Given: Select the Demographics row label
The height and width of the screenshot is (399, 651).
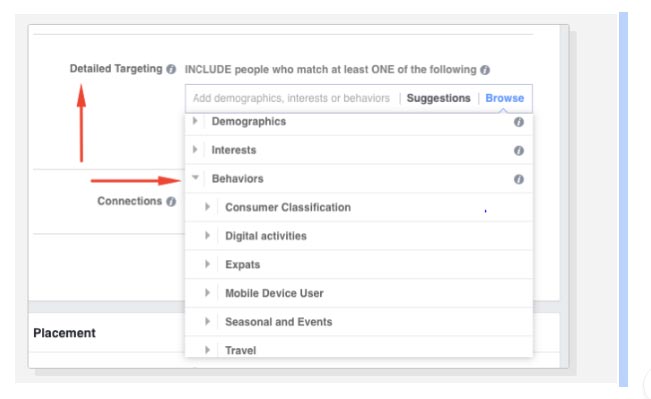Looking at the screenshot, I should (x=249, y=122).
